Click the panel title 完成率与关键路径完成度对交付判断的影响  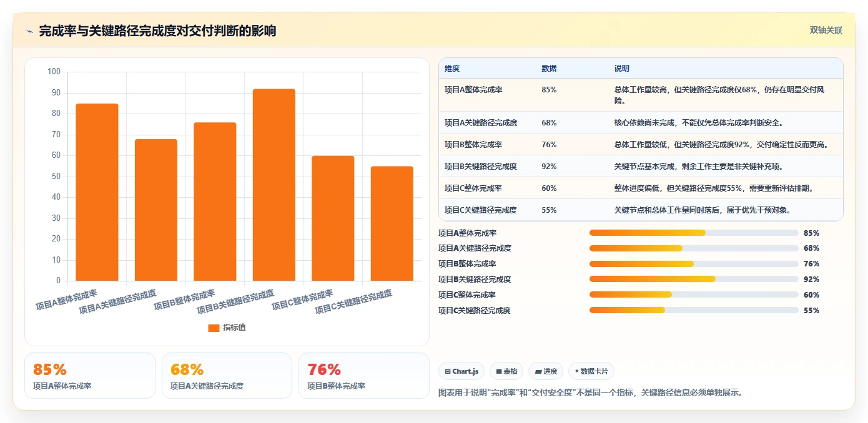[x=157, y=31]
